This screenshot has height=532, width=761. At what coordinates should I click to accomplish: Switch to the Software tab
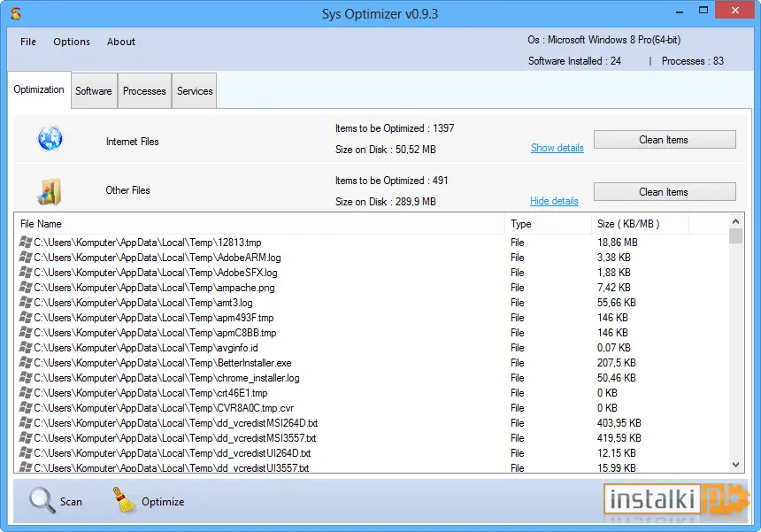pos(94,91)
